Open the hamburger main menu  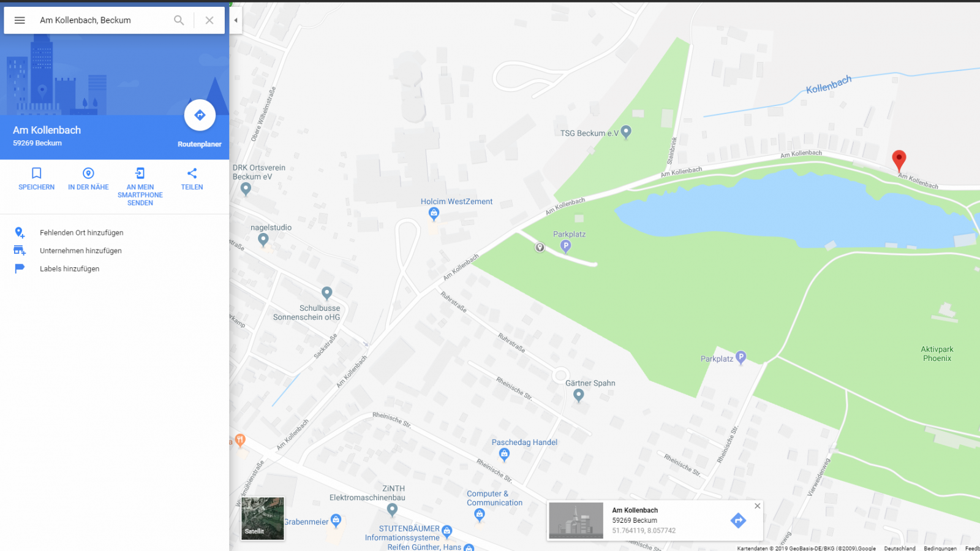20,20
